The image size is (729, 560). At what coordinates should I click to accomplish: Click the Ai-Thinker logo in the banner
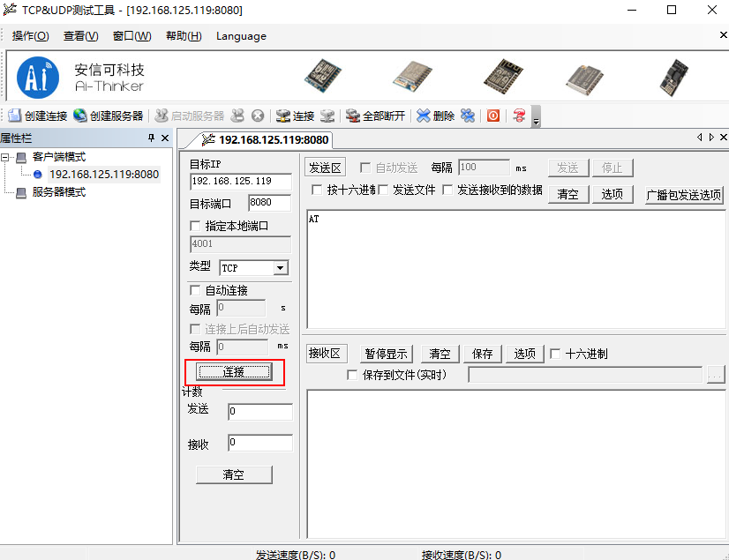pyautogui.click(x=37, y=78)
